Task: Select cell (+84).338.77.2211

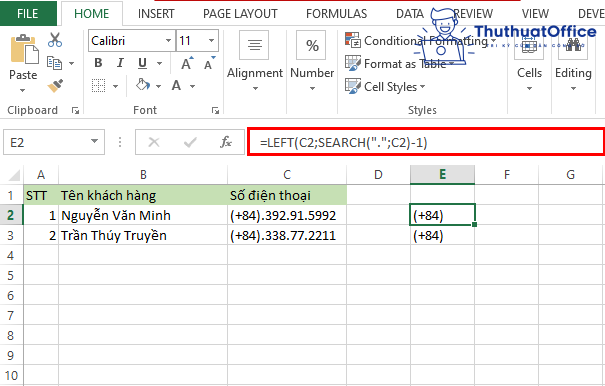Action: pyautogui.click(x=287, y=235)
